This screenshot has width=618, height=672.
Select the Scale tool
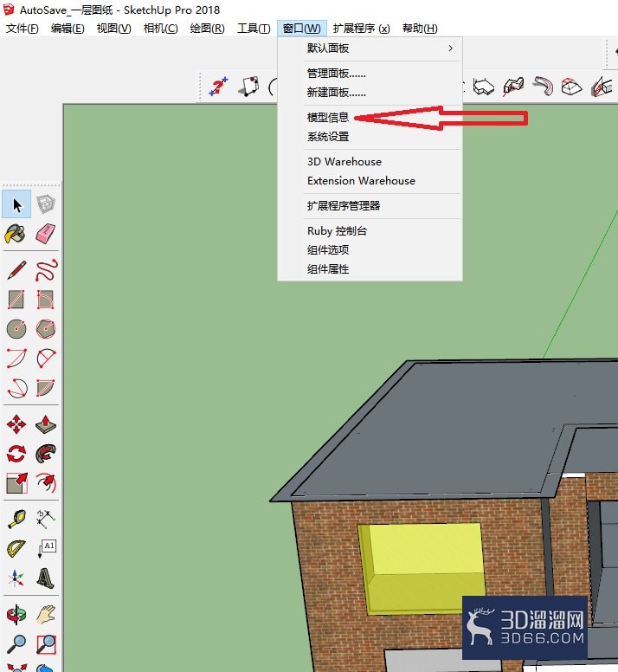[16, 483]
